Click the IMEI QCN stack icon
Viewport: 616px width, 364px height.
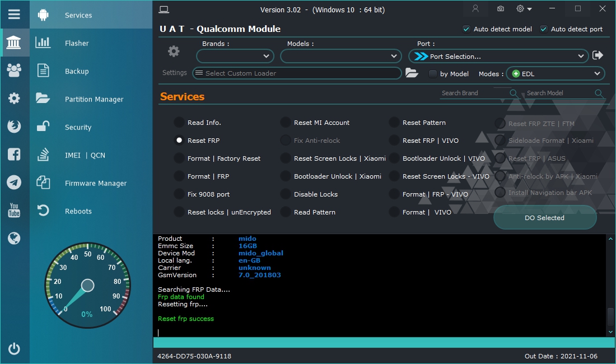[x=43, y=155]
